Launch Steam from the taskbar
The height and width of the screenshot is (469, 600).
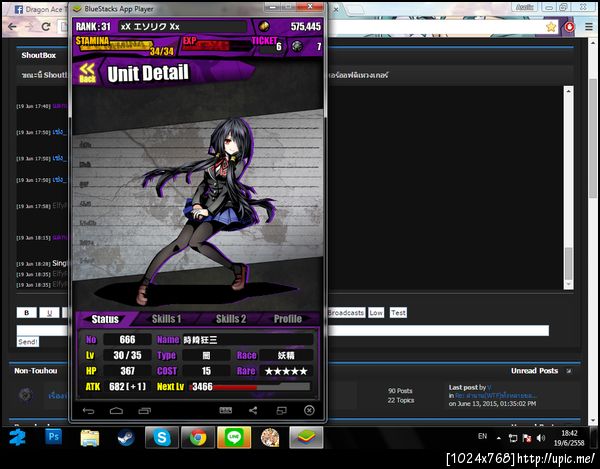coord(126,438)
